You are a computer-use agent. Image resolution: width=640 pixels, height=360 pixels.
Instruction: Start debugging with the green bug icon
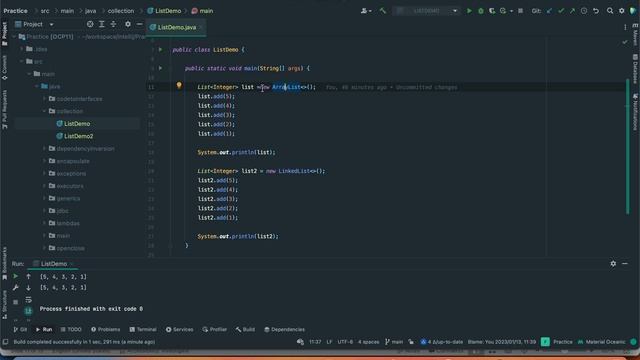coord(481,11)
